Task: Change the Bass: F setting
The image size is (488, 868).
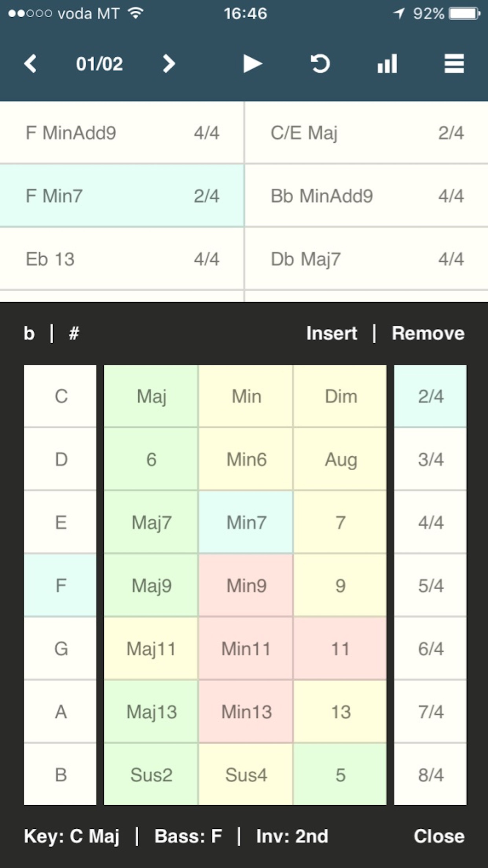Action: pos(188,836)
